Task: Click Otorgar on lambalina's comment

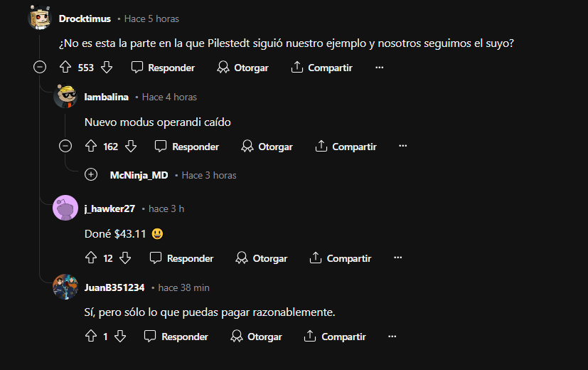Action: 267,147
